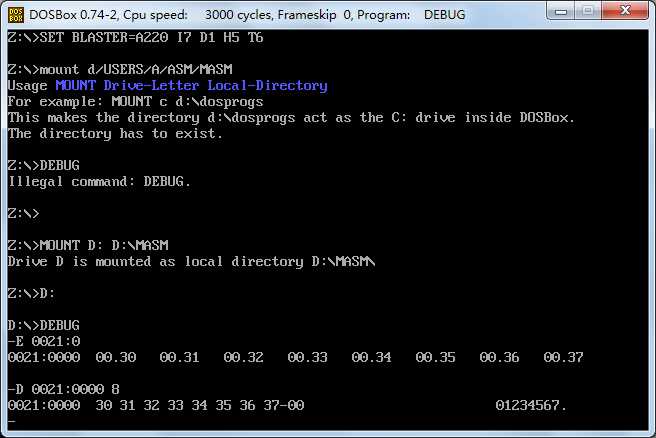Click the first 'Z:\>DEBUG' command line

(x=44, y=165)
